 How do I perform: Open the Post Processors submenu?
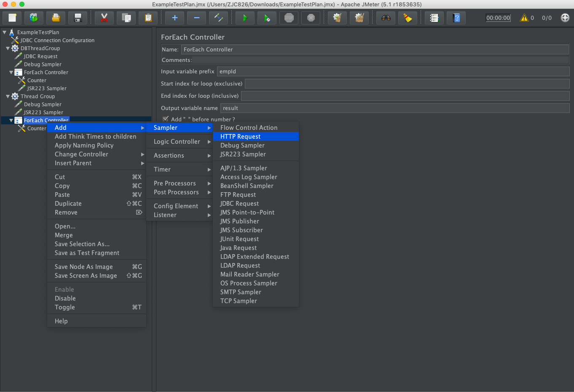180,192
